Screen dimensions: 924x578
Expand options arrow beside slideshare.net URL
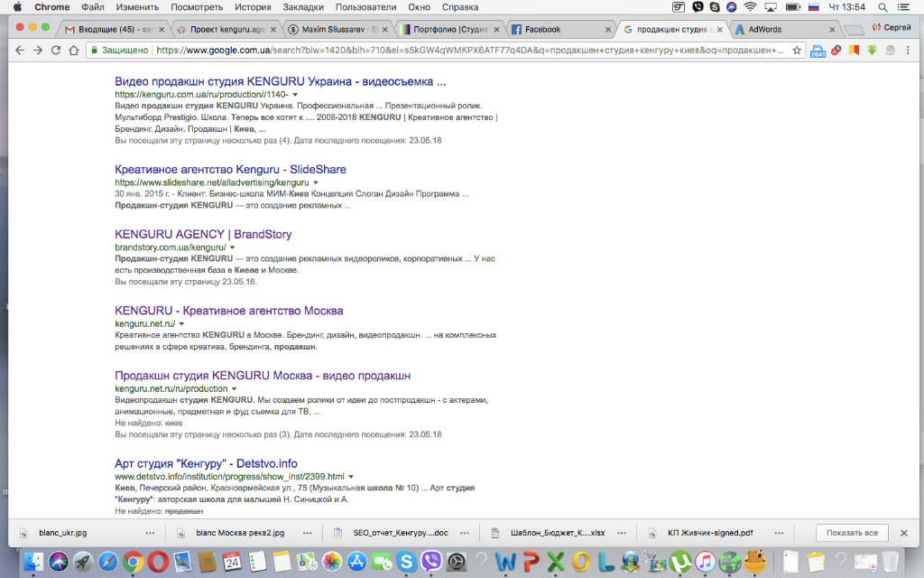point(316,182)
